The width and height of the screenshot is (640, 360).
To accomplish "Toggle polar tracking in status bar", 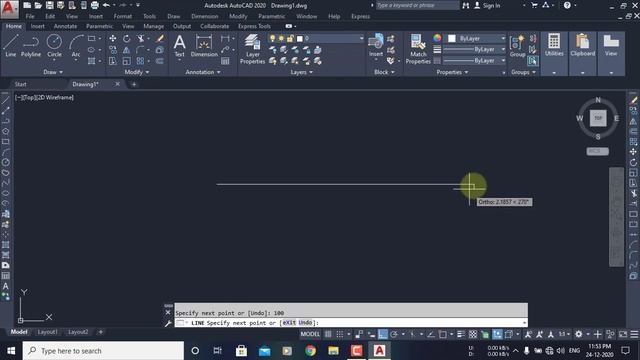I will pyautogui.click(x=394, y=334).
